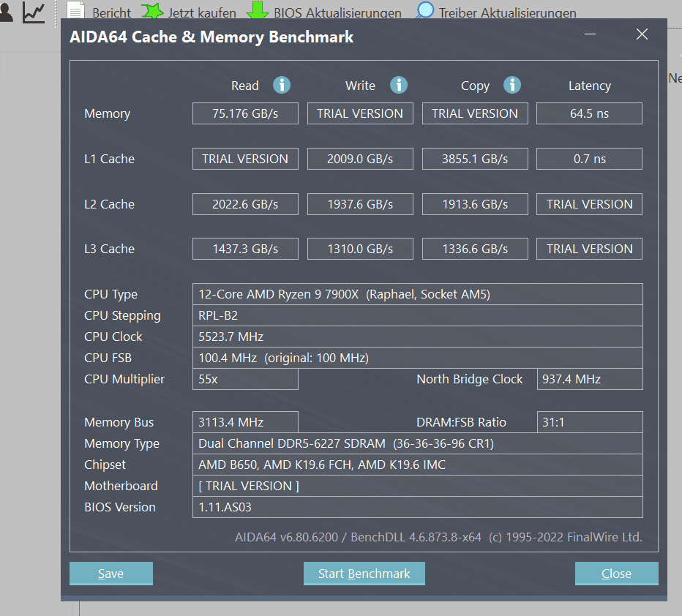
Task: Click CPU FSB value 100.4 MHz
Action: (x=418, y=358)
